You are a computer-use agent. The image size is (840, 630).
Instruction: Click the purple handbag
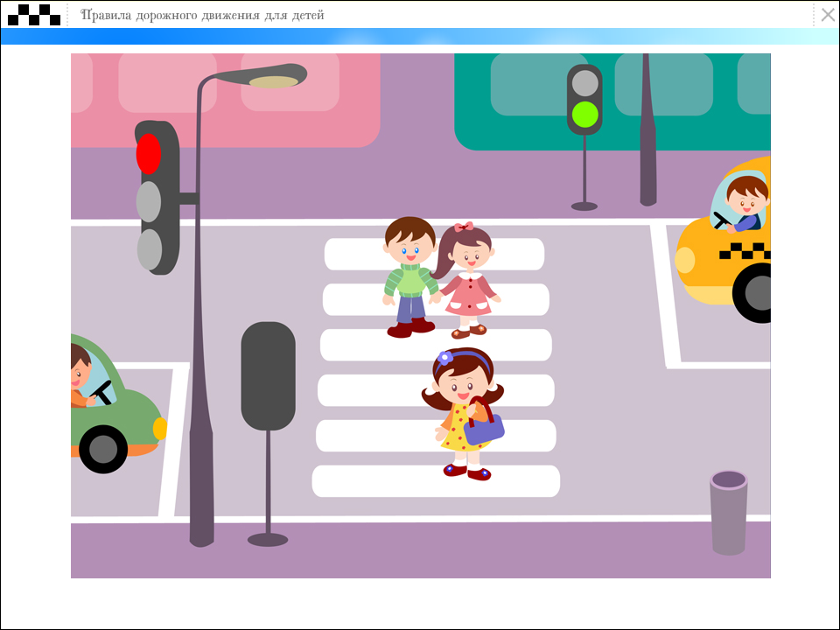coord(483,425)
